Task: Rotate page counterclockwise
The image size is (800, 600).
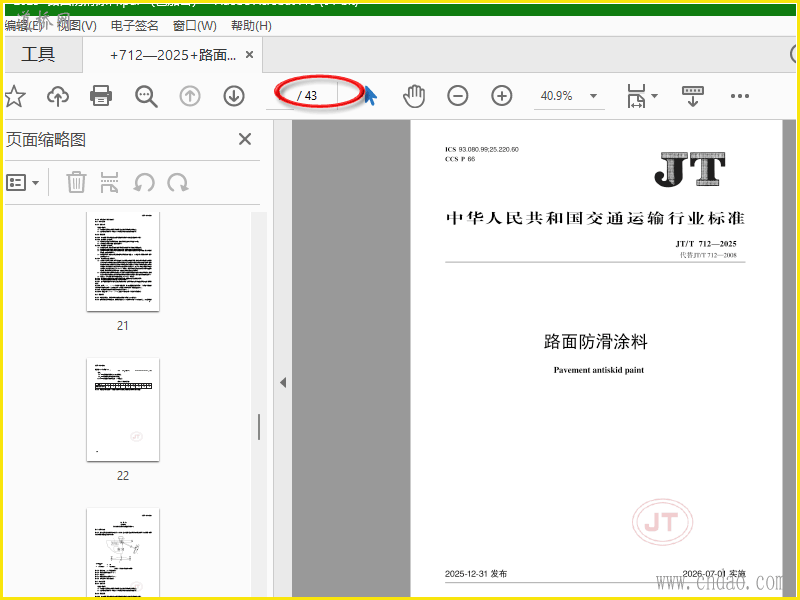Action: [x=144, y=182]
